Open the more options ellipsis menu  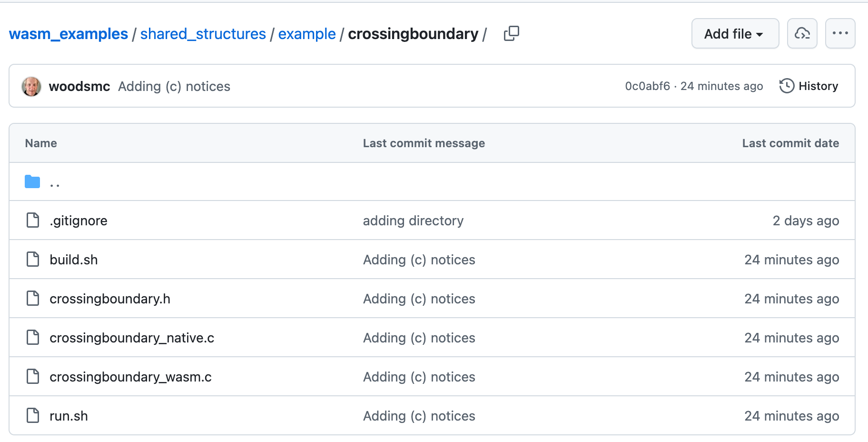click(x=840, y=33)
